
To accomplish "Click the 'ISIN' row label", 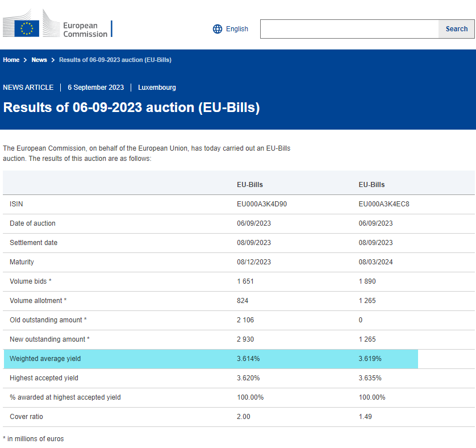I will pos(16,204).
